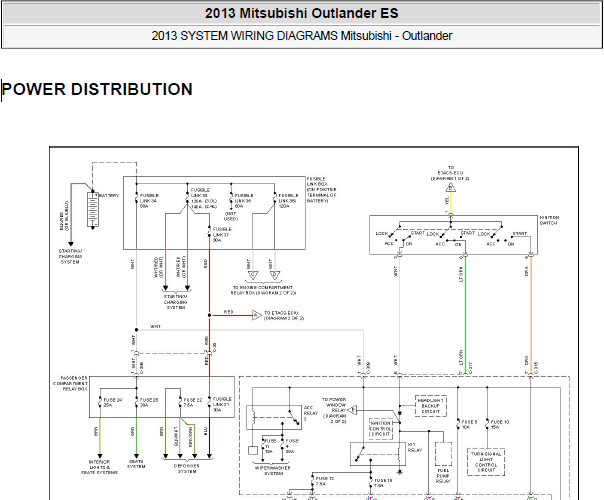This screenshot has height=500, width=604.
Task: Click the "To Power Window Relay" label
Action: pyautogui.click(x=334, y=411)
